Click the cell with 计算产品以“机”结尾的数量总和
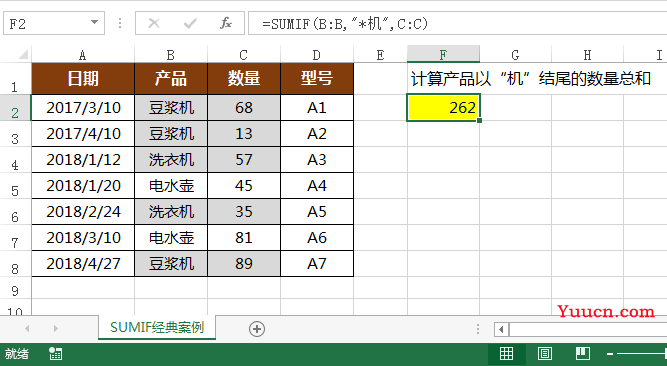667x366 pixels. pos(530,79)
